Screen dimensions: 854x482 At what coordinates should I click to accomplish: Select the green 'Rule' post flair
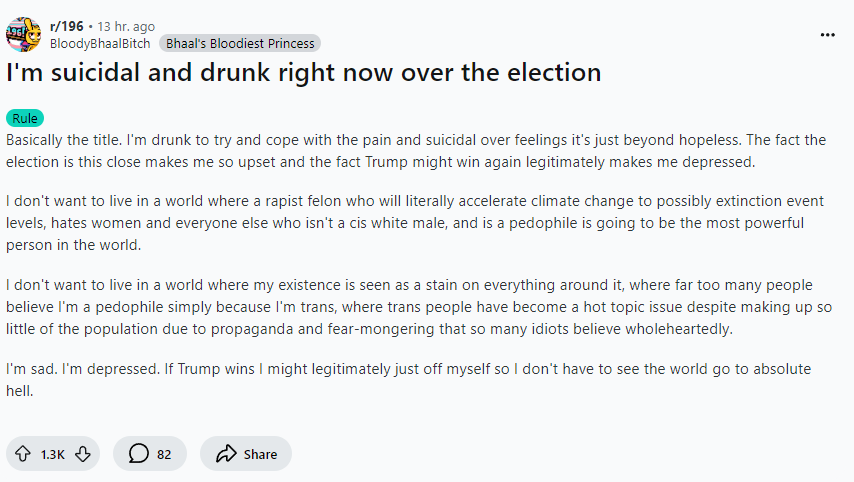25,118
